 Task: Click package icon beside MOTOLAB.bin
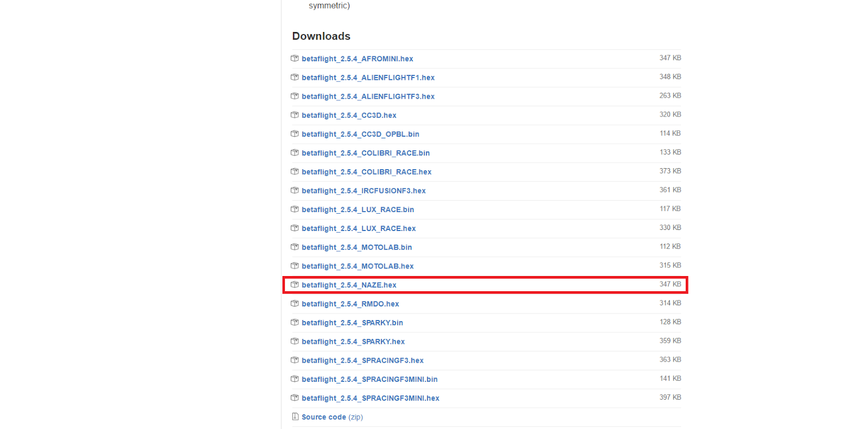(295, 247)
